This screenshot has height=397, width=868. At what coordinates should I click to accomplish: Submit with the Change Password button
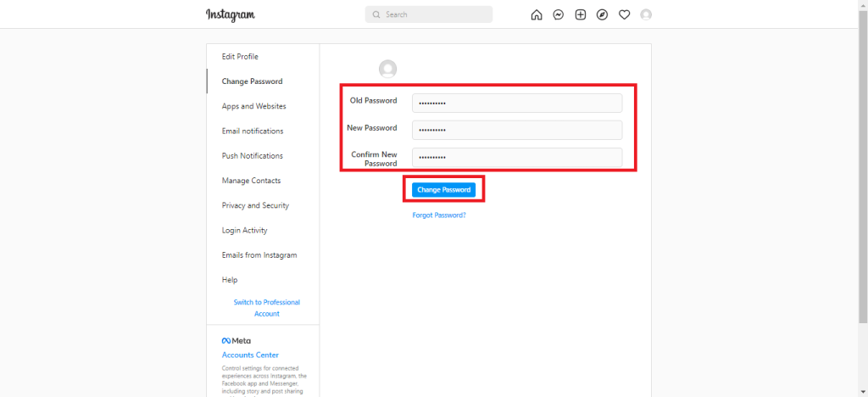click(444, 190)
